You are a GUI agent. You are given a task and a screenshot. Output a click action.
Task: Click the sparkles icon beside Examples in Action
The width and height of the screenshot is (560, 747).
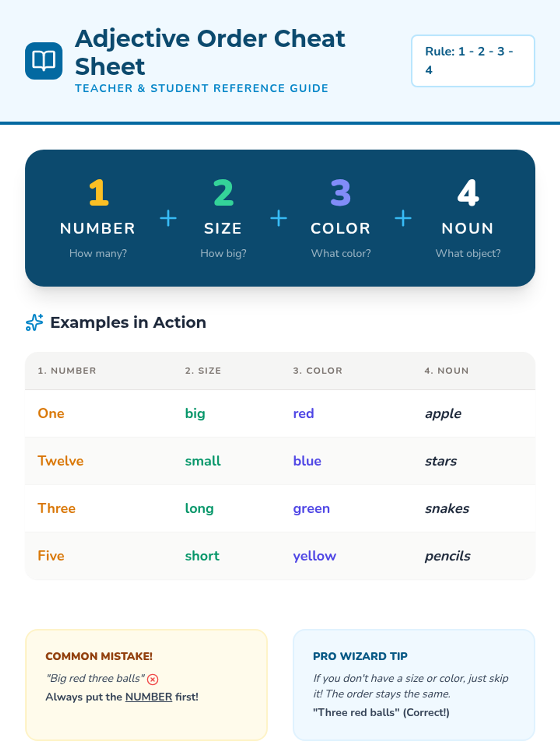(35, 322)
